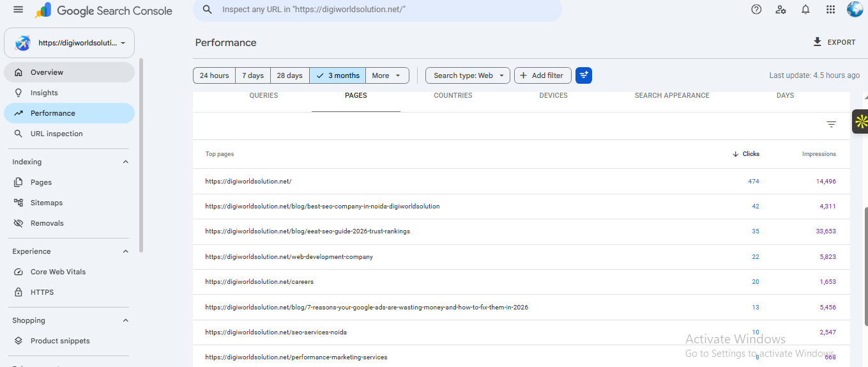Sort by Impressions column header
Viewport: 868px width, 367px height.
[819, 154]
